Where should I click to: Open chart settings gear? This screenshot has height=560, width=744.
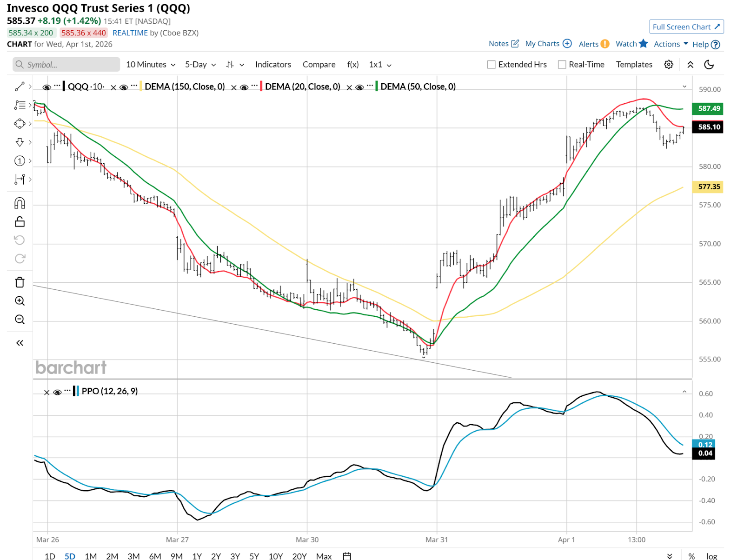[x=669, y=65]
